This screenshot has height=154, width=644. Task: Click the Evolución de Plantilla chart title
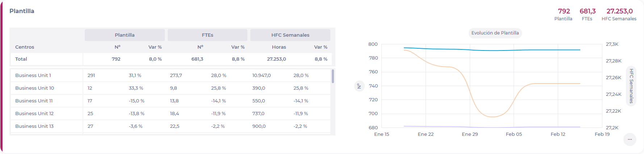[495, 33]
